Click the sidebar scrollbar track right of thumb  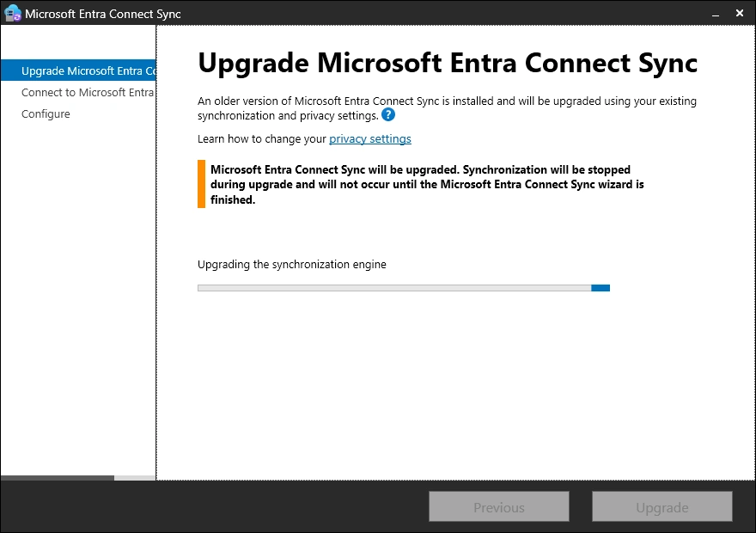coord(135,477)
